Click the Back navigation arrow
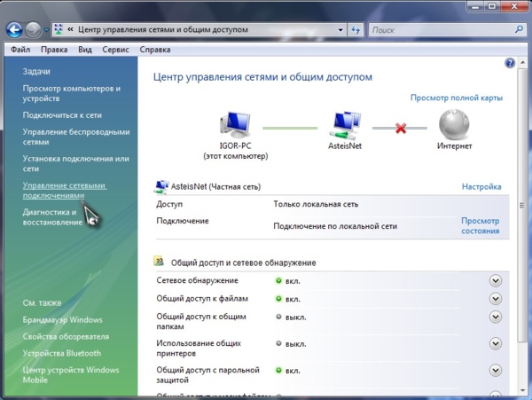This screenshot has height=400, width=532. pos(14,30)
